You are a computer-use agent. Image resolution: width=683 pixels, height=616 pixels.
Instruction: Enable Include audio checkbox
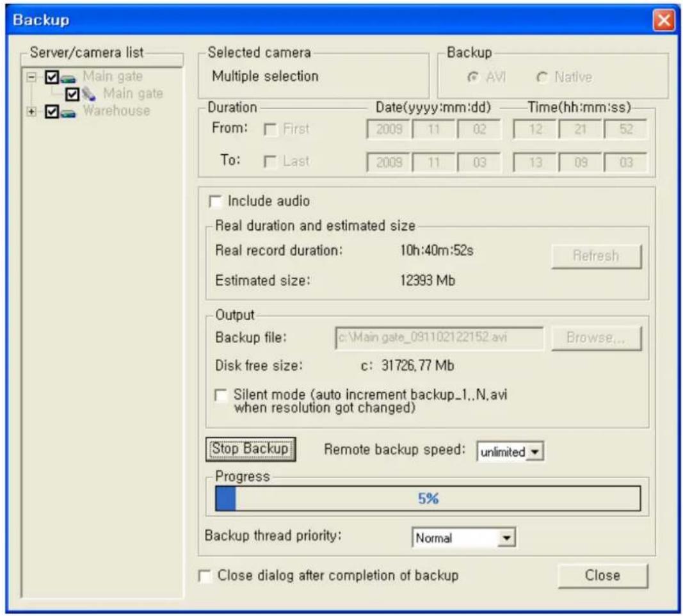click(215, 201)
